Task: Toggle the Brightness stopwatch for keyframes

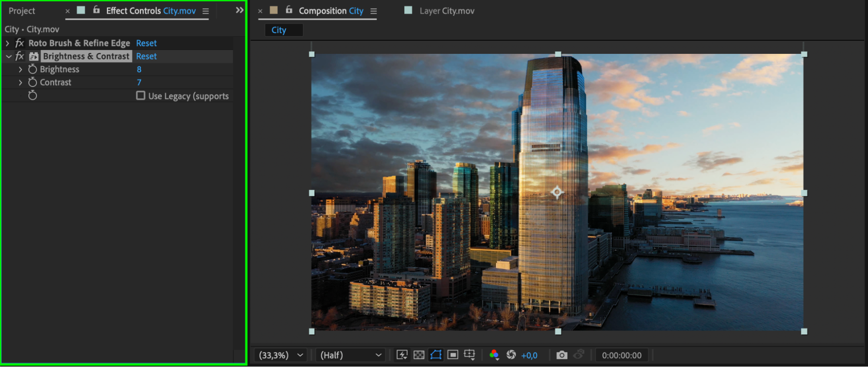Action: point(33,69)
